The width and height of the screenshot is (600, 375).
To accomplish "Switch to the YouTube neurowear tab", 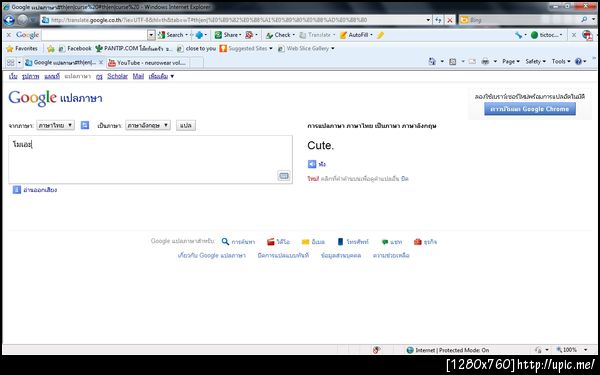I will [147, 62].
